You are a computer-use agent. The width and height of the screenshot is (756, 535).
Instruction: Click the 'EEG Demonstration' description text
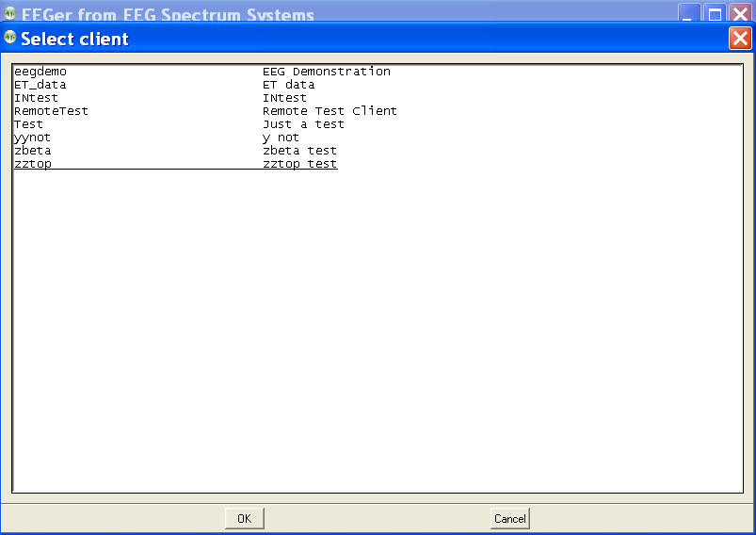pos(326,72)
